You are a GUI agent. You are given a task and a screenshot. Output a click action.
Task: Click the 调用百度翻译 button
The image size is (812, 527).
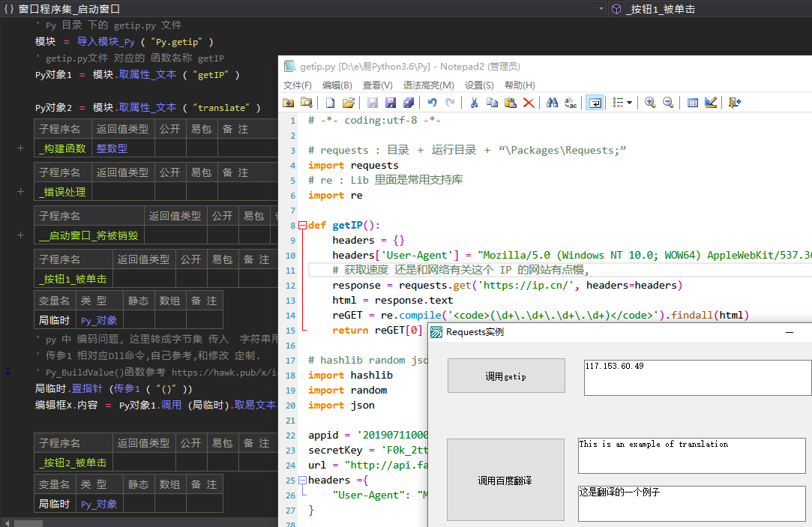pyautogui.click(x=505, y=480)
